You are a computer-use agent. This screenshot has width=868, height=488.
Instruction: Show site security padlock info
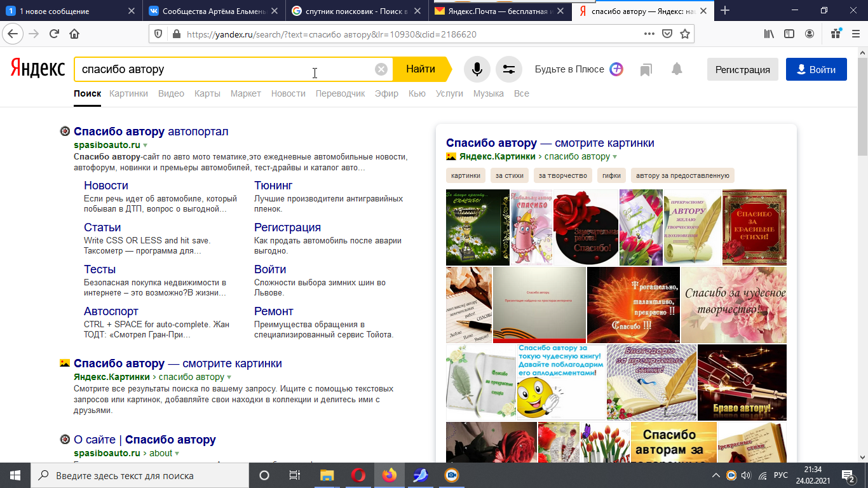click(x=175, y=34)
